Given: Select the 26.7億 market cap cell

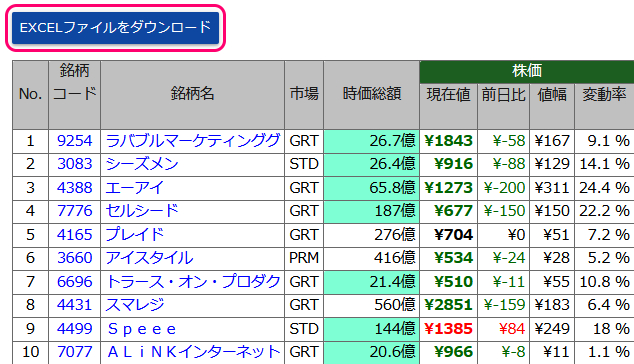Looking at the screenshot, I should (x=372, y=141).
